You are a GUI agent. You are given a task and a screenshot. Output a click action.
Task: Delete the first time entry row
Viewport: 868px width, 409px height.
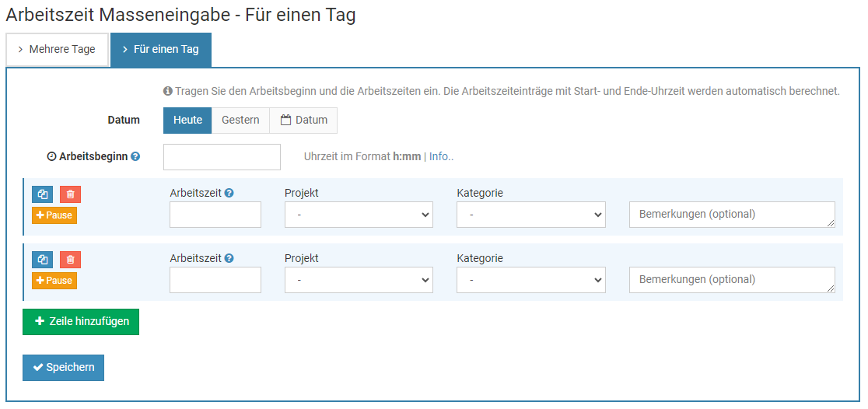click(70, 195)
